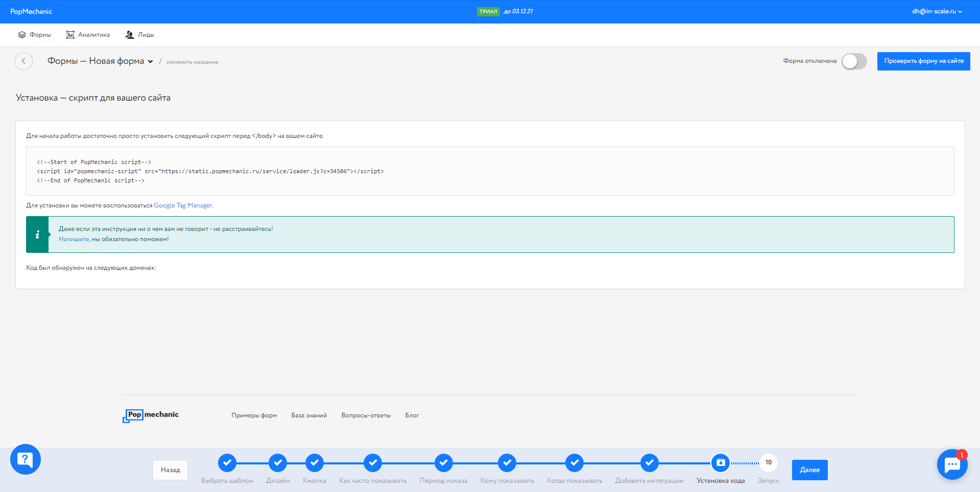Click the "Далее" next button

click(810, 470)
